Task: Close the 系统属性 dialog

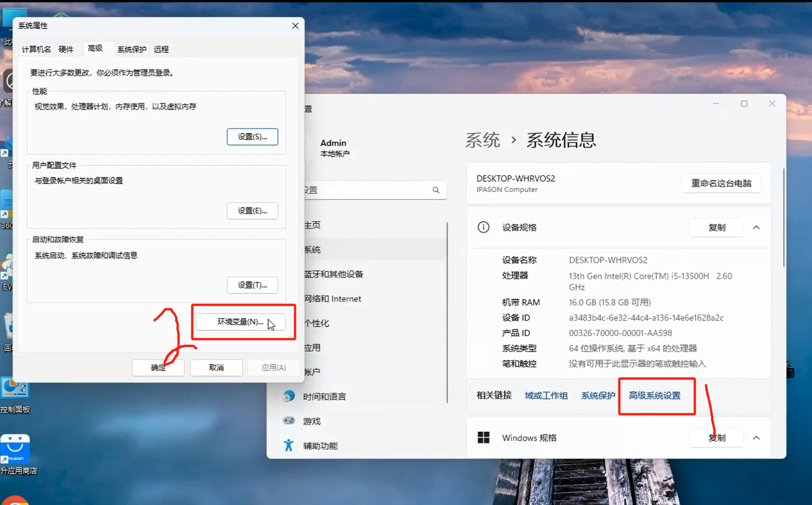Action: (x=295, y=25)
